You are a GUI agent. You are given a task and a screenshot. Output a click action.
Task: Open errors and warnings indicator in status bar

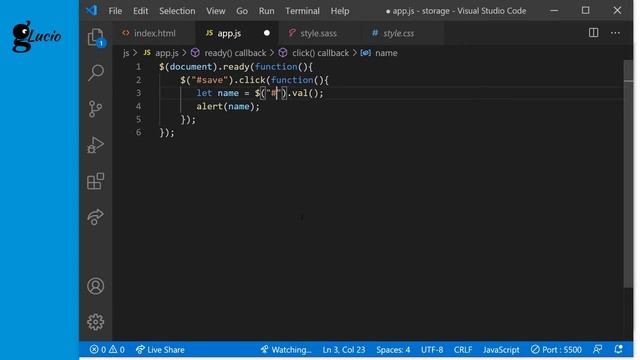tap(107, 350)
